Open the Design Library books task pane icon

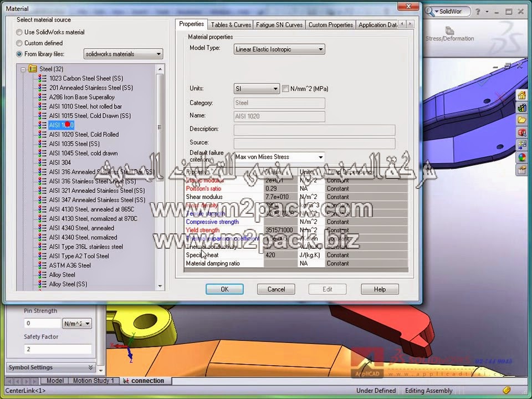522,108
